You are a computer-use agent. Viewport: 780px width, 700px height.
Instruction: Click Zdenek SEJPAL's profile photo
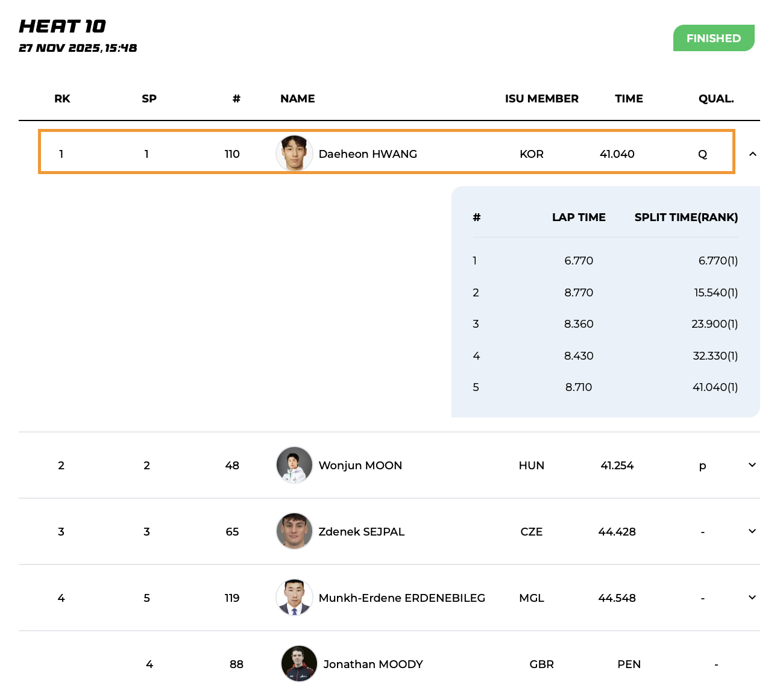(294, 531)
